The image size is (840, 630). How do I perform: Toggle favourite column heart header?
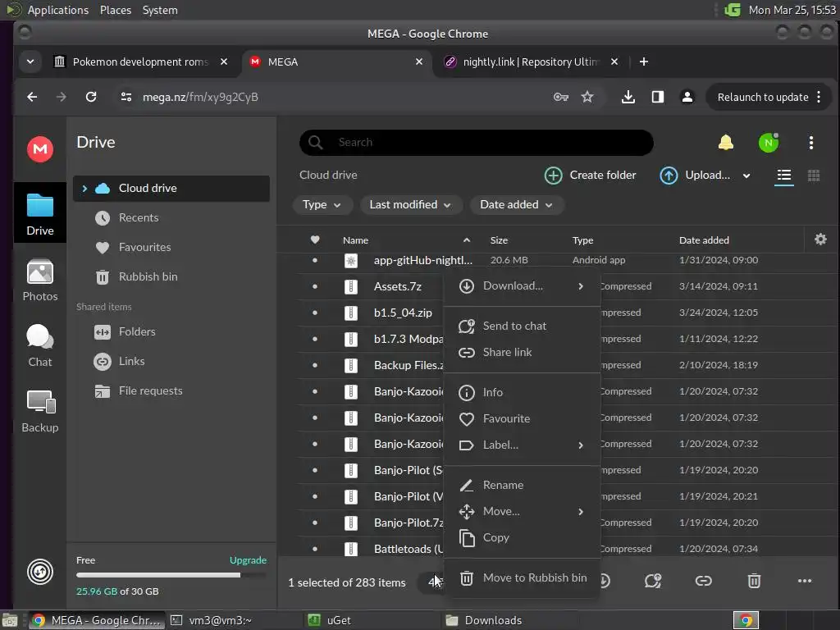tap(315, 240)
